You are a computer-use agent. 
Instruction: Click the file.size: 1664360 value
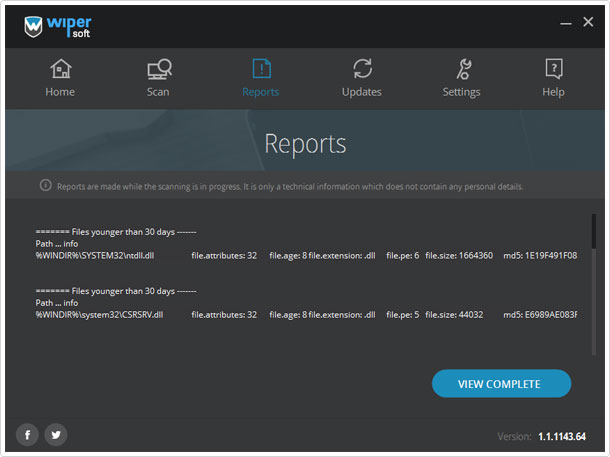459,256
